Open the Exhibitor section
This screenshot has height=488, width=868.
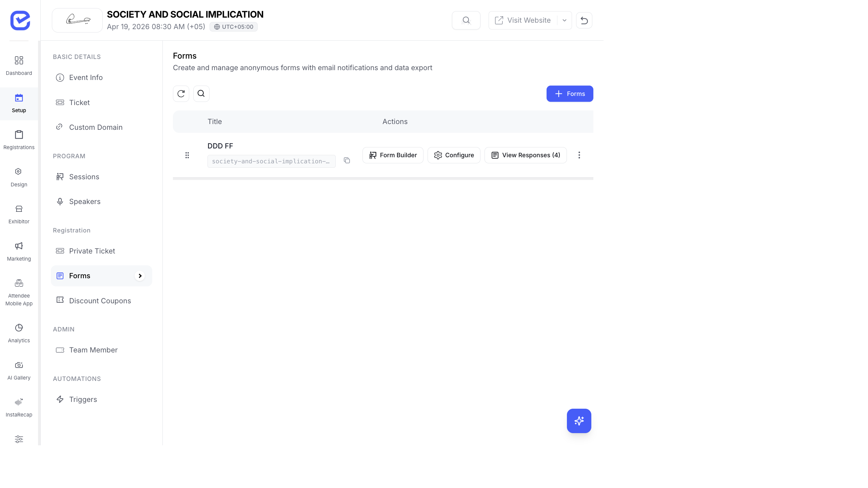19,214
